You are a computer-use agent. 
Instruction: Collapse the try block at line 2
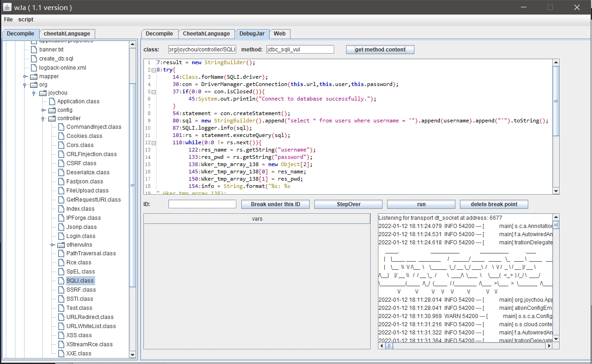(x=153, y=70)
